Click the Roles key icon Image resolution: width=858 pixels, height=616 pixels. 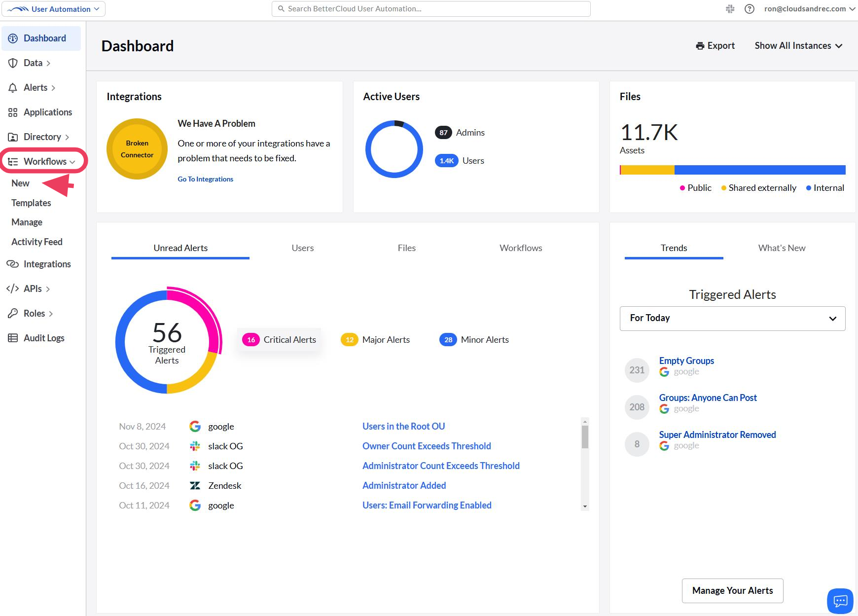(x=13, y=313)
